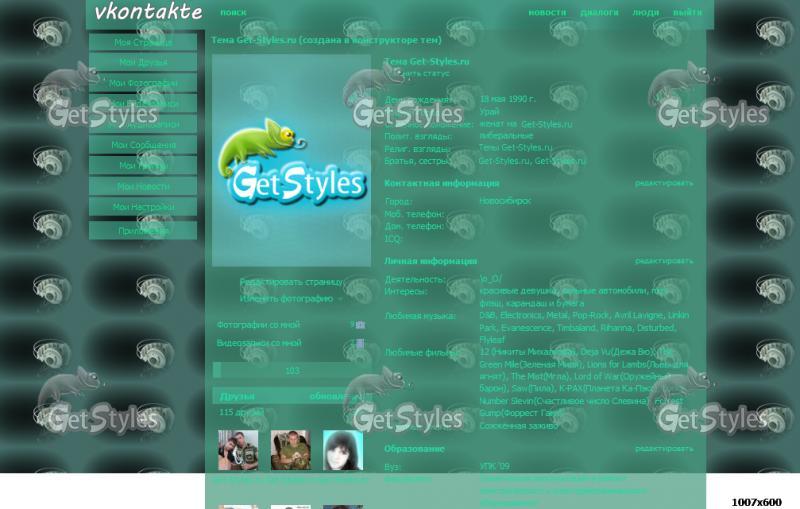
Task: Open Моя Страница in left menu
Action: click(x=143, y=42)
